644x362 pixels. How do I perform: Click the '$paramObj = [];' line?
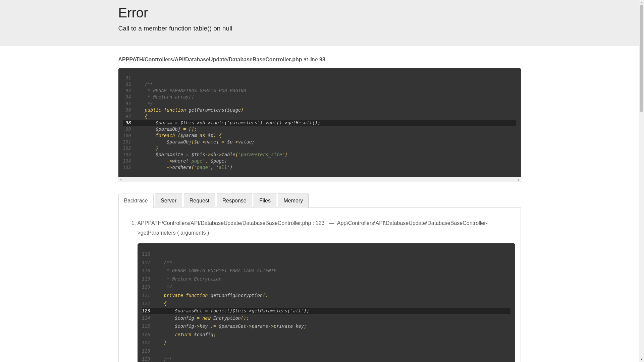(x=176, y=129)
